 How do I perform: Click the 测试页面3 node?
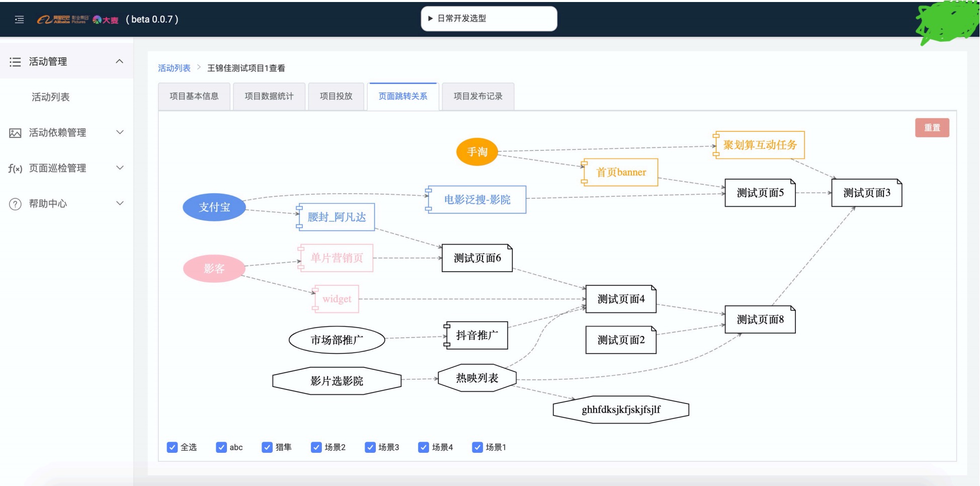(x=867, y=193)
